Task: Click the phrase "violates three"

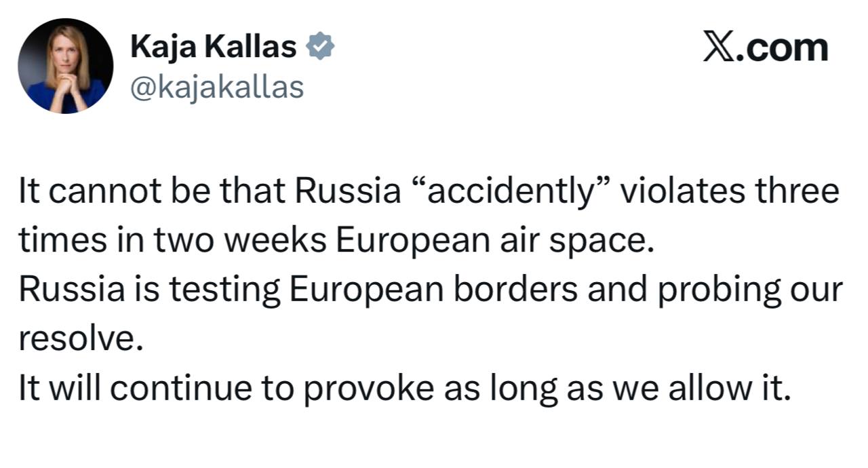Action: pos(730,193)
